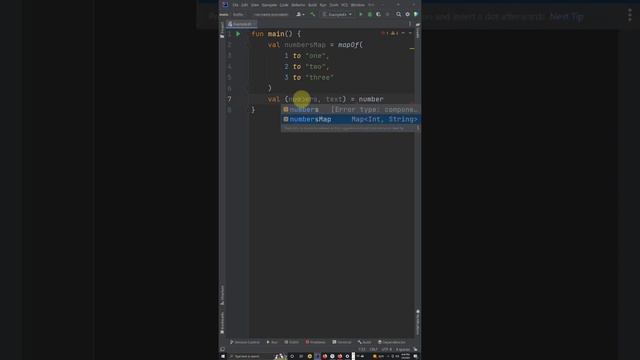Click the line separator status bar entry
The image size is (640, 360).
tap(373, 349)
